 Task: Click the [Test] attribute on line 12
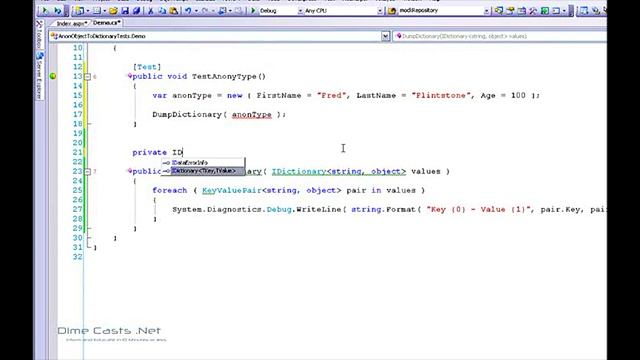[x=147, y=67]
